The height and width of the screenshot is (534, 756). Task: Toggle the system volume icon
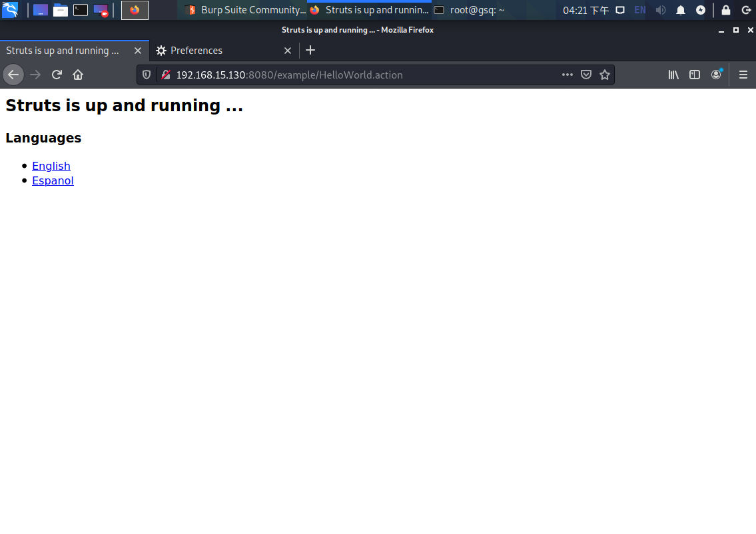[660, 10]
